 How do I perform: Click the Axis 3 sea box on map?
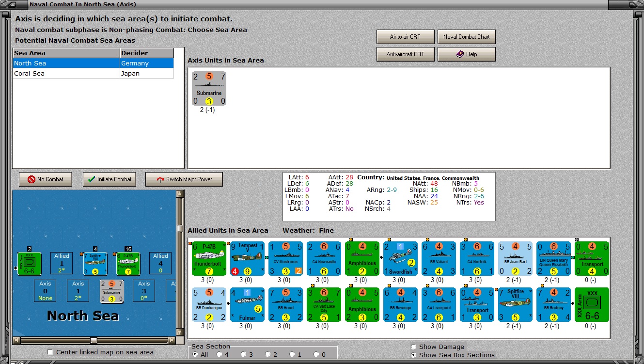tap(144, 291)
